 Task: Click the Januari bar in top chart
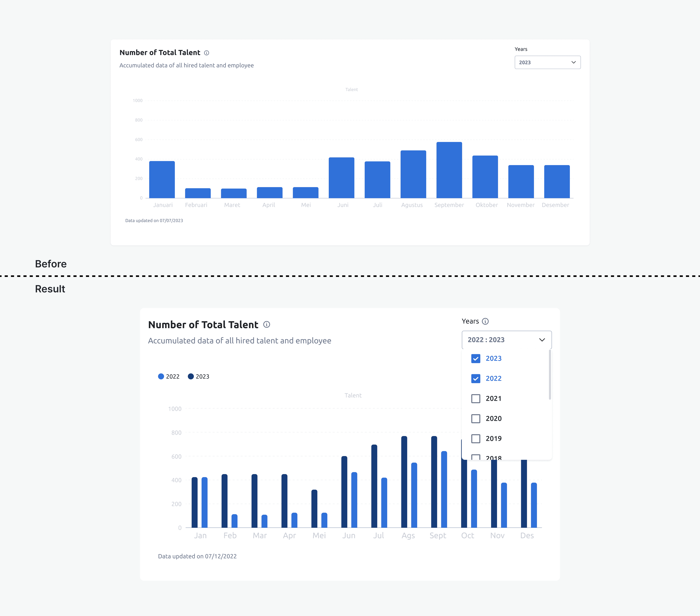click(162, 179)
